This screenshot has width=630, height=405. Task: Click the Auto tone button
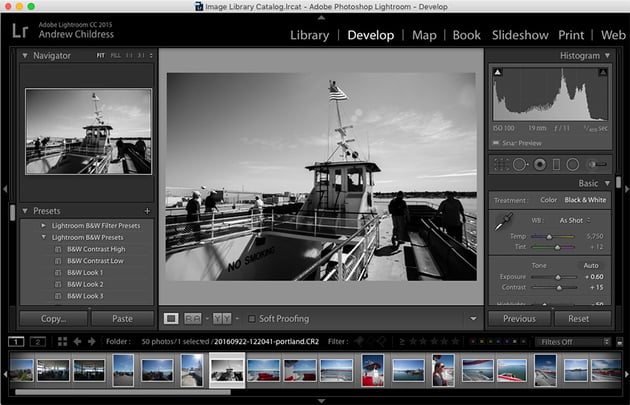tap(591, 266)
